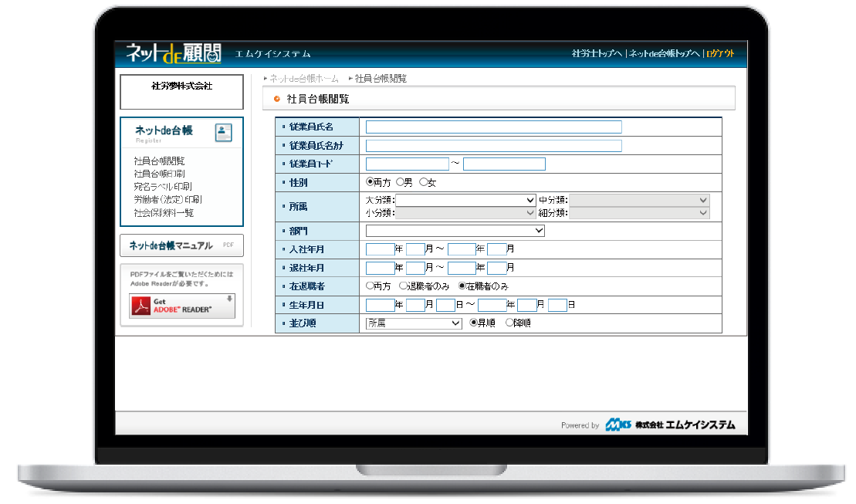Go to 社労士トップへ link
The height and width of the screenshot is (504, 856).
click(597, 53)
